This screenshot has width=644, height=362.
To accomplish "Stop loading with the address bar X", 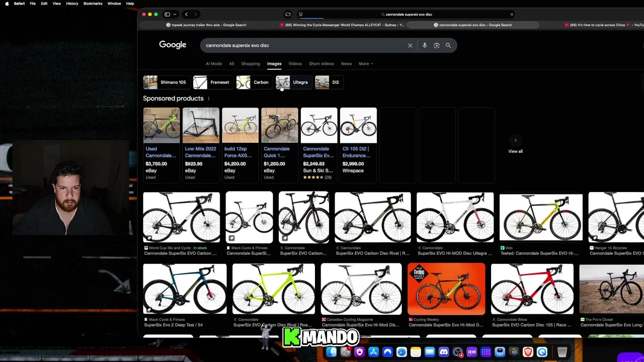I will (x=512, y=14).
